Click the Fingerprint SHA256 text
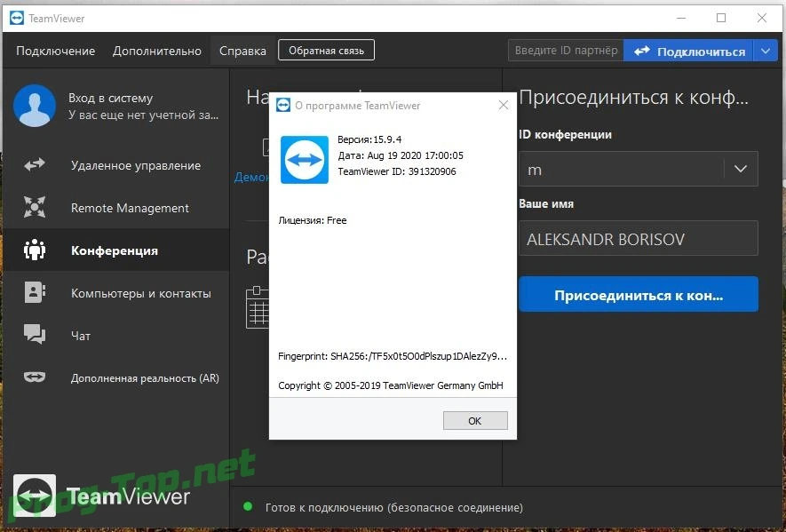This screenshot has height=532, width=786. (393, 356)
